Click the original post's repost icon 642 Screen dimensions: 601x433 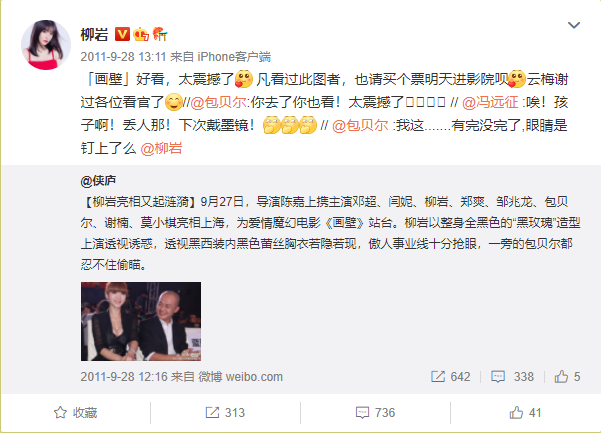pos(451,377)
